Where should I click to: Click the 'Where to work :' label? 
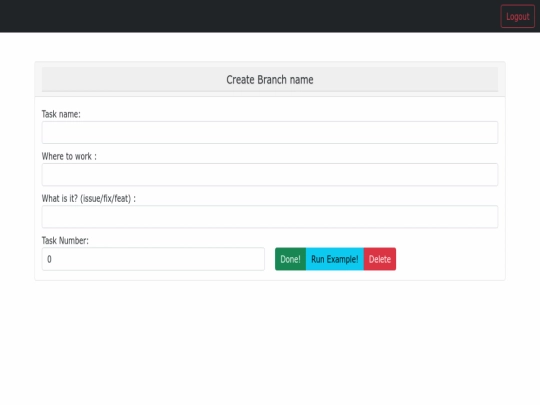tap(69, 156)
